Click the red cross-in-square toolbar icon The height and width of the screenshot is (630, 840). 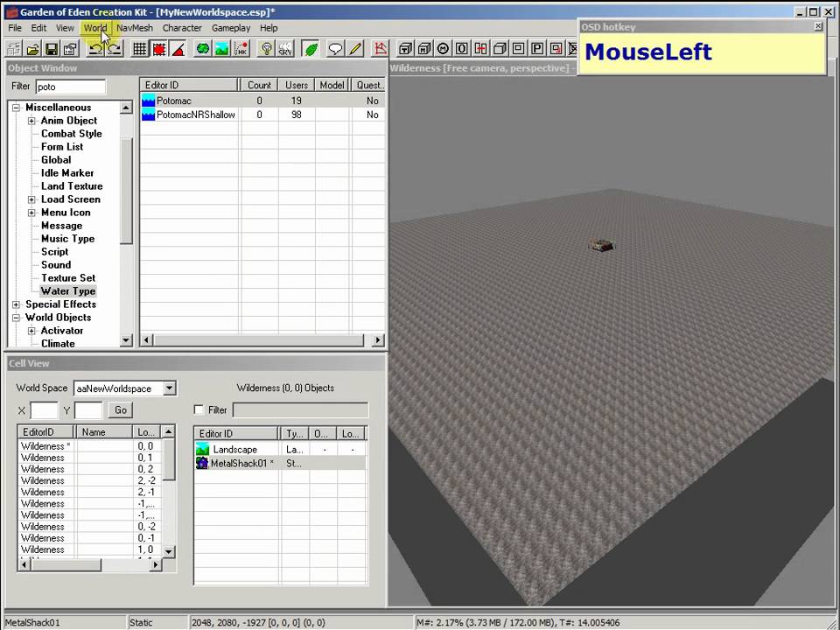point(480,49)
